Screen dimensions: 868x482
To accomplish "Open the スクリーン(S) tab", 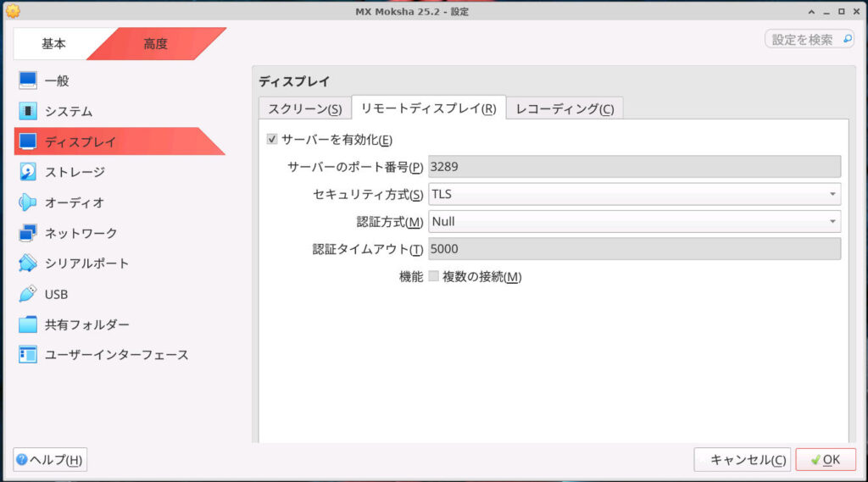I will click(x=305, y=108).
